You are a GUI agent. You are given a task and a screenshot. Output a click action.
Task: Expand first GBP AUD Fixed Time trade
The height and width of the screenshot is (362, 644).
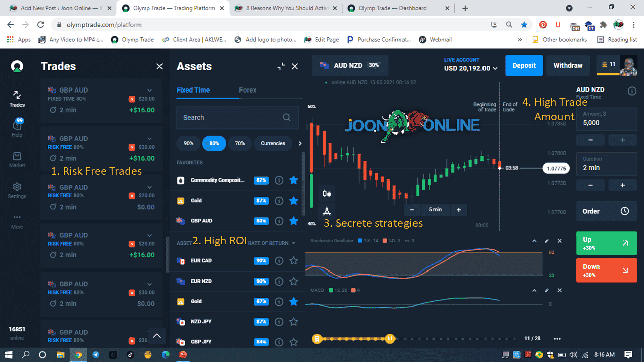(x=149, y=90)
